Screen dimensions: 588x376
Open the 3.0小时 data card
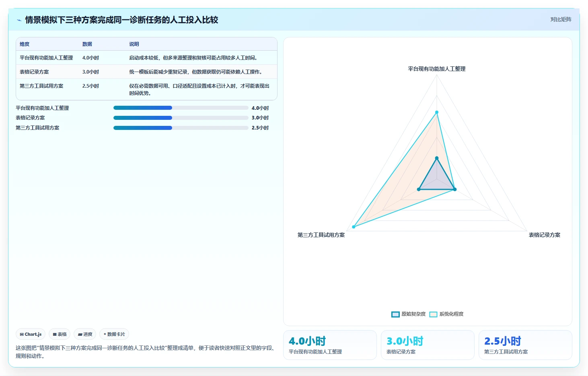[x=428, y=345]
